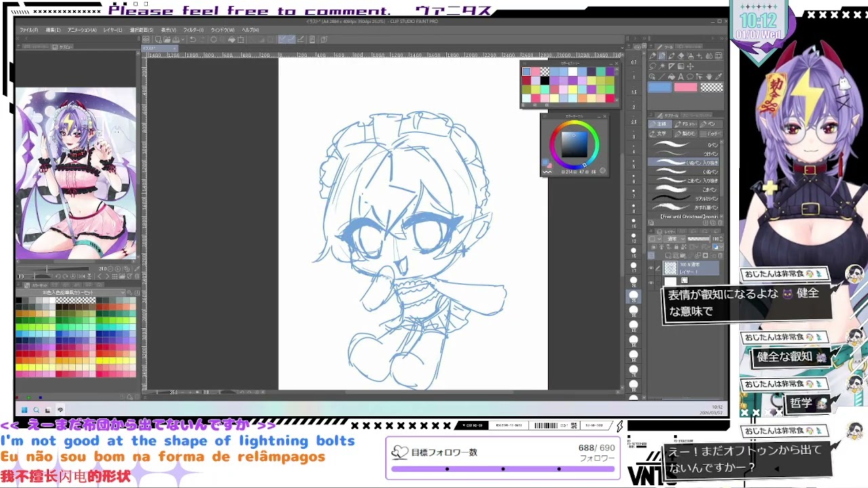Switch to the イラスト canvas tab
Image resolution: width=868 pixels, height=488 pixels.
159,48
